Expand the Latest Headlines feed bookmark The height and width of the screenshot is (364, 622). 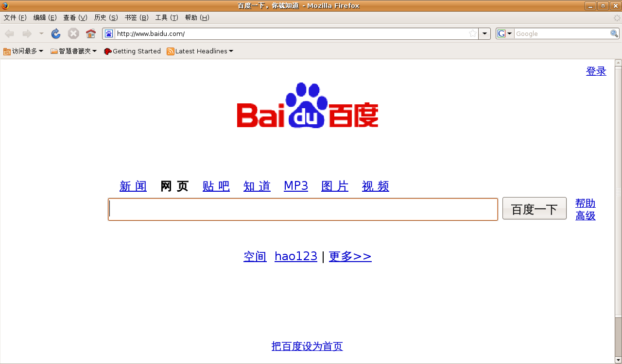(200, 51)
